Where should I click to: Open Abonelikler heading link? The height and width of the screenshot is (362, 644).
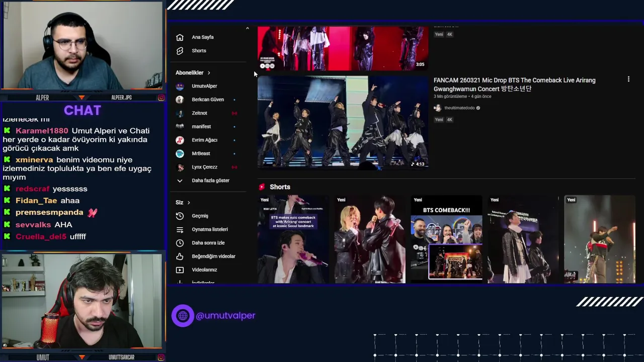tap(189, 73)
